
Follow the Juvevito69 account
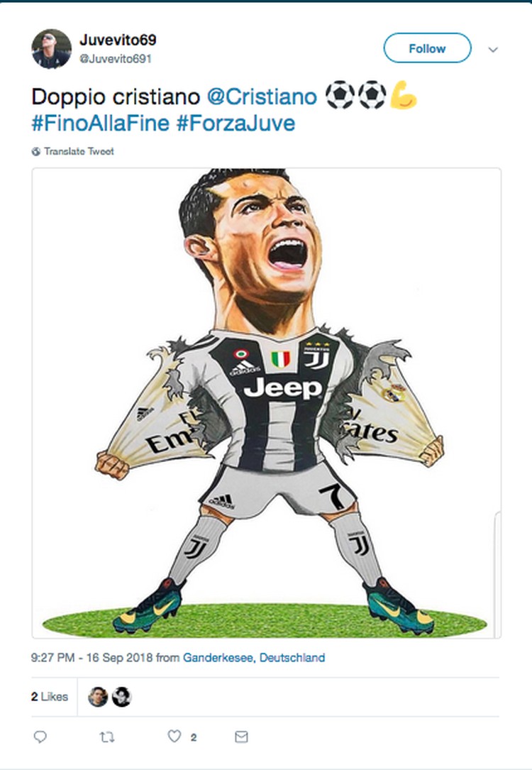click(x=427, y=48)
